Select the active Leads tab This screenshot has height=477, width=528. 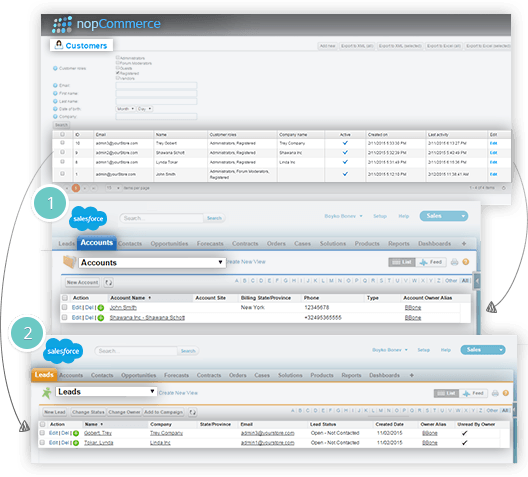pos(44,375)
